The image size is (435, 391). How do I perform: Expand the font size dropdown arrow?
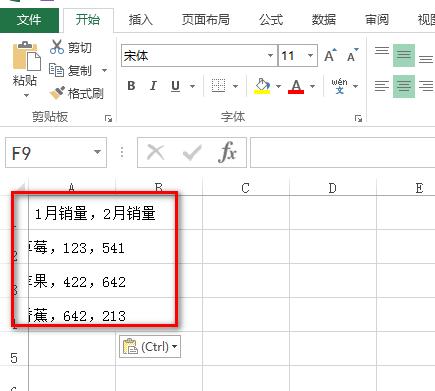click(x=311, y=56)
